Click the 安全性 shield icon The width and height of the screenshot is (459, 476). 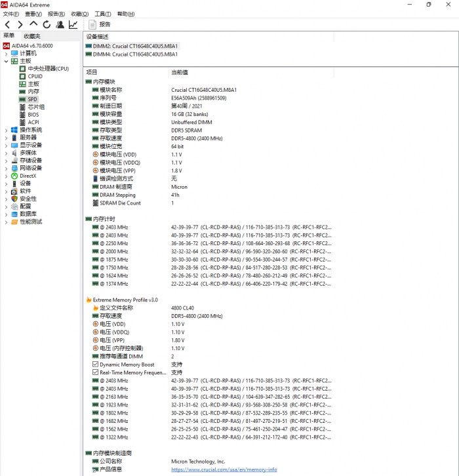[x=14, y=199]
